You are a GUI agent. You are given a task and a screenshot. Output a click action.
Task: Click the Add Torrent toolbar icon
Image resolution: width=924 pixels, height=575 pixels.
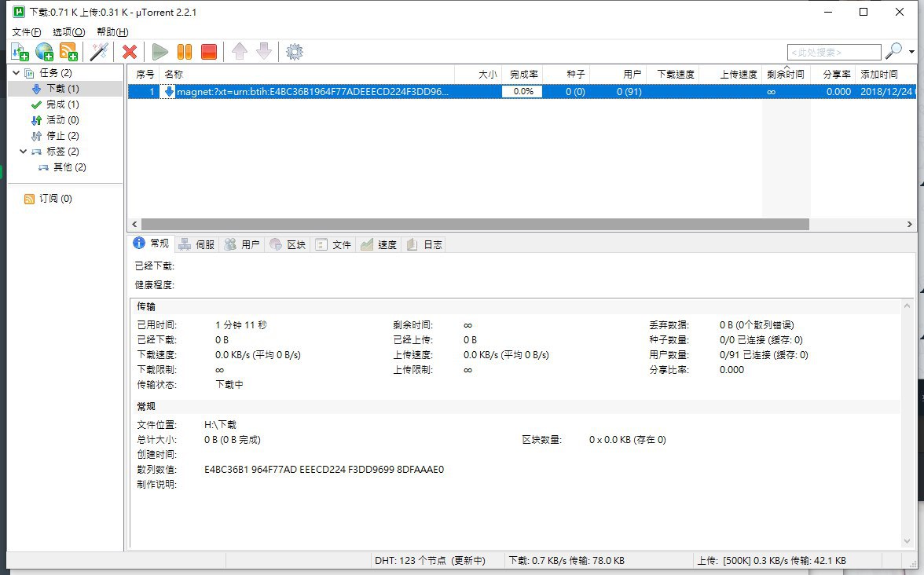pos(20,52)
